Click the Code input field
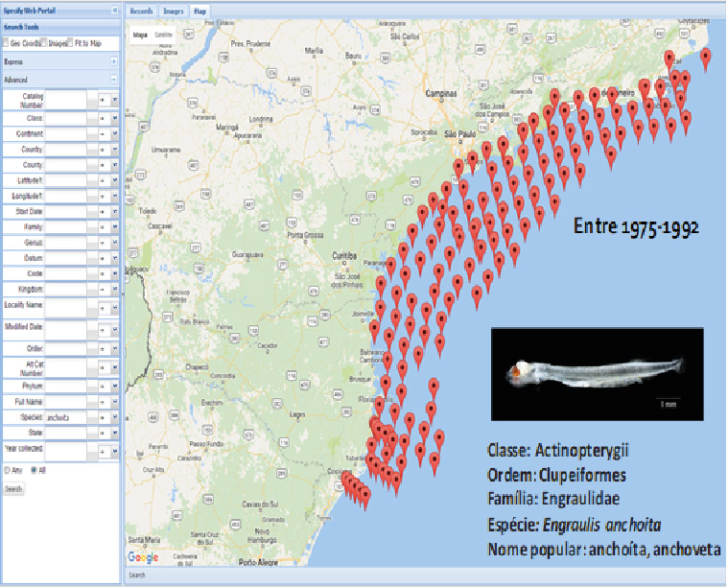 click(66, 273)
